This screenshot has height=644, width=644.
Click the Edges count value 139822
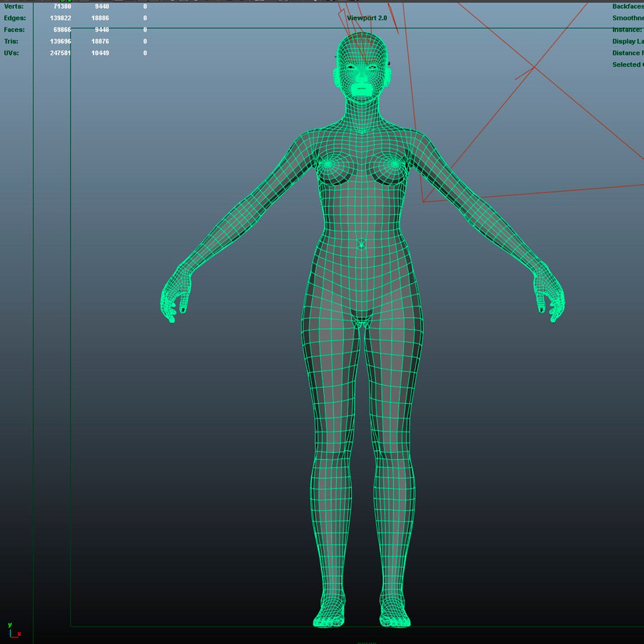(60, 18)
